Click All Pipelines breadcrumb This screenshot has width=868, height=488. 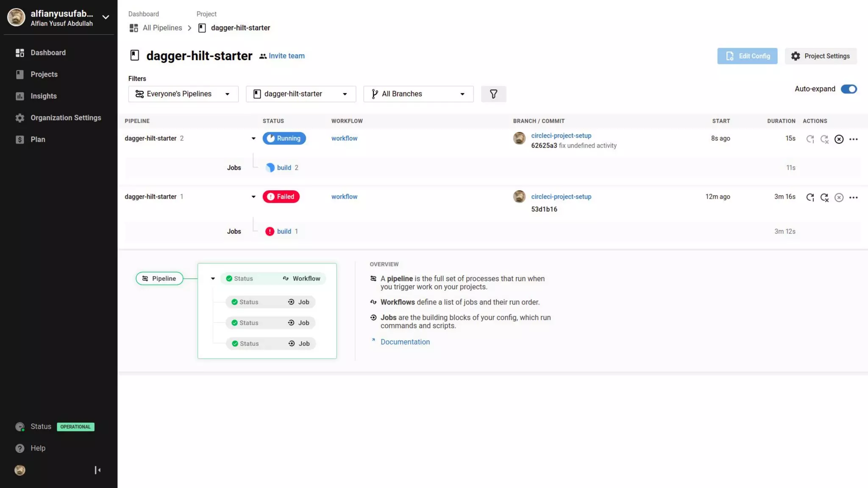pyautogui.click(x=162, y=28)
